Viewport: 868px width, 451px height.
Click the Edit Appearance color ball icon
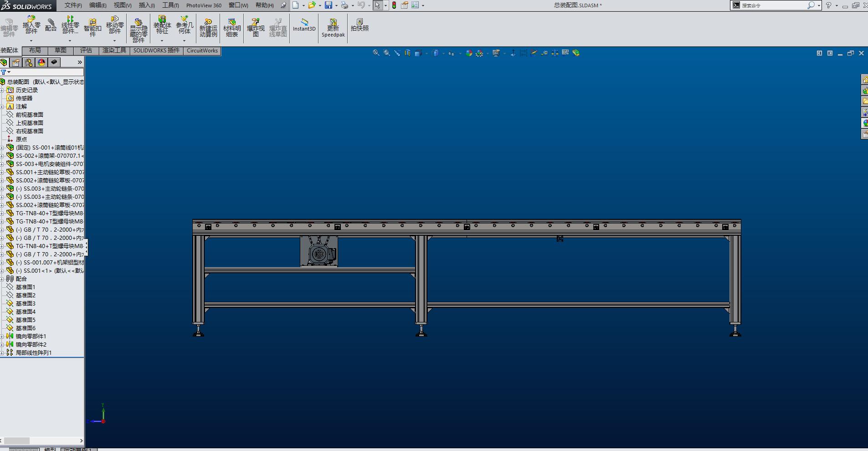[469, 53]
